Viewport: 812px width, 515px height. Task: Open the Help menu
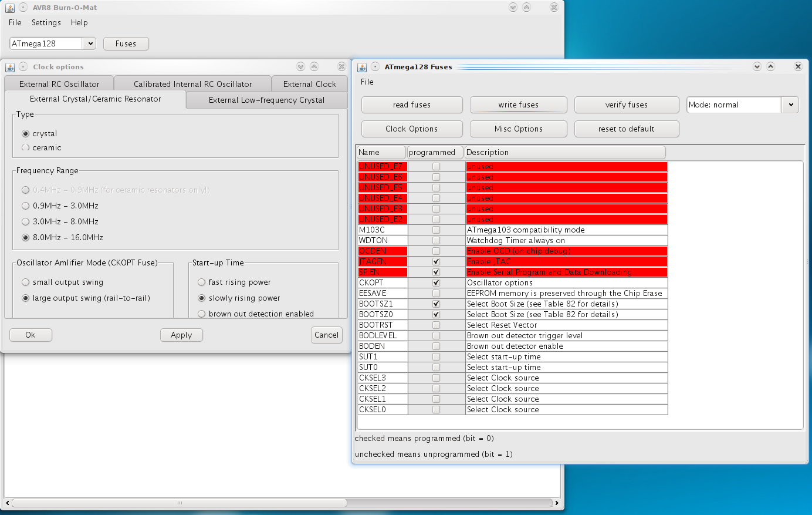point(79,23)
